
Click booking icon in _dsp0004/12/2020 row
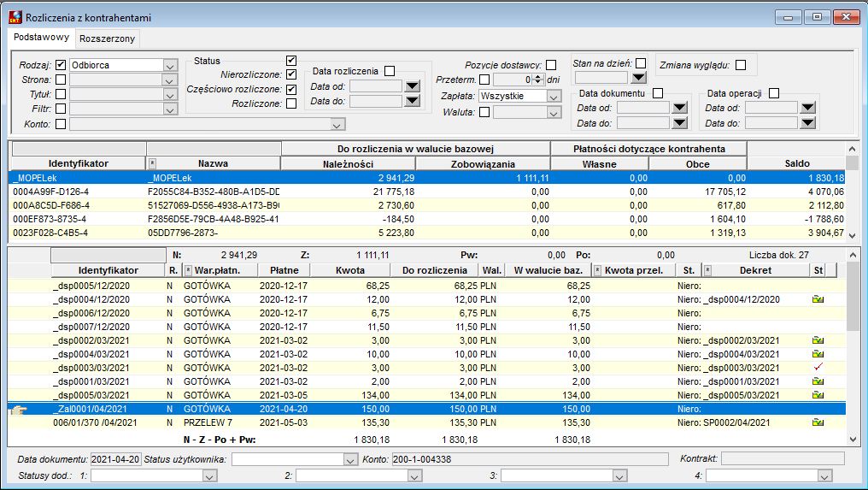click(818, 299)
